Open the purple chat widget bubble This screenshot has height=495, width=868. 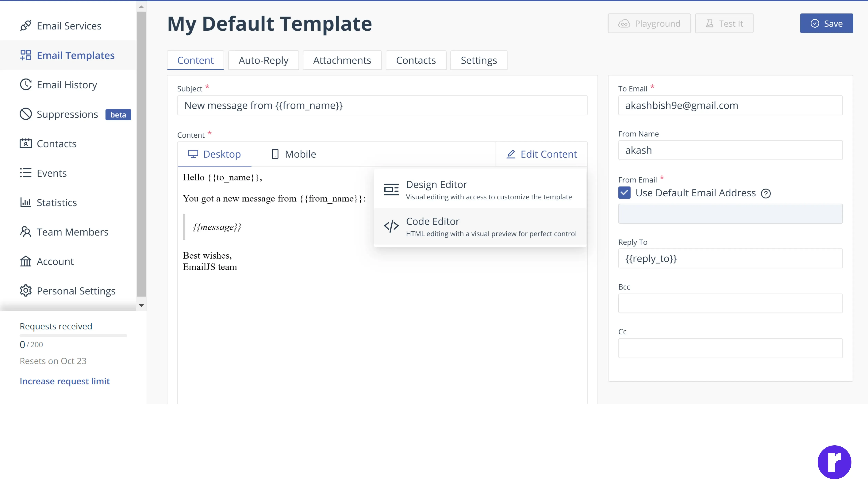pos(834,462)
